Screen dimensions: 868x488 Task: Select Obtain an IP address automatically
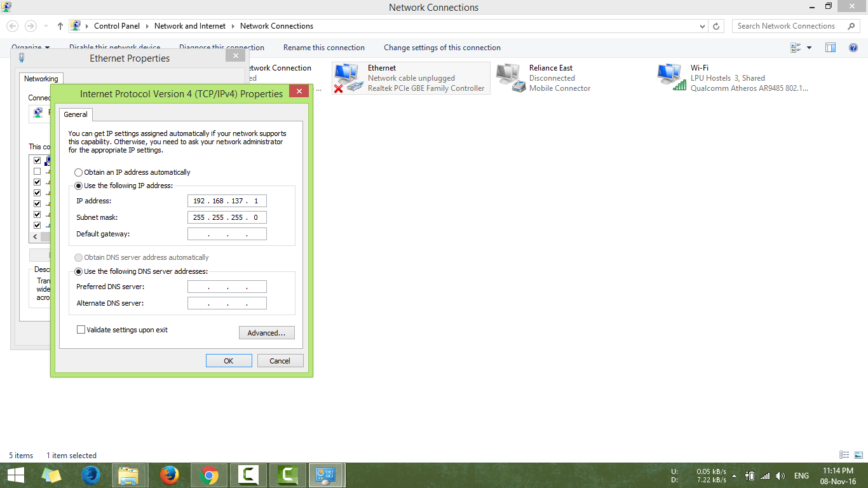(78, 172)
